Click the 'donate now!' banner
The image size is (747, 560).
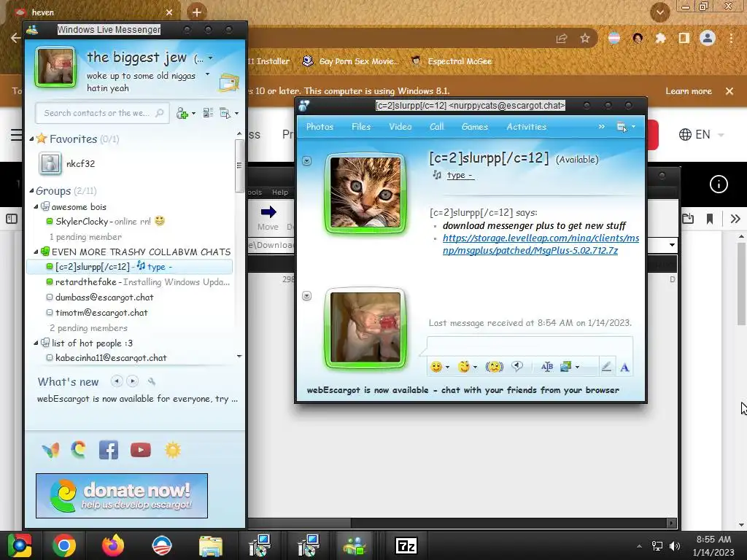click(122, 496)
